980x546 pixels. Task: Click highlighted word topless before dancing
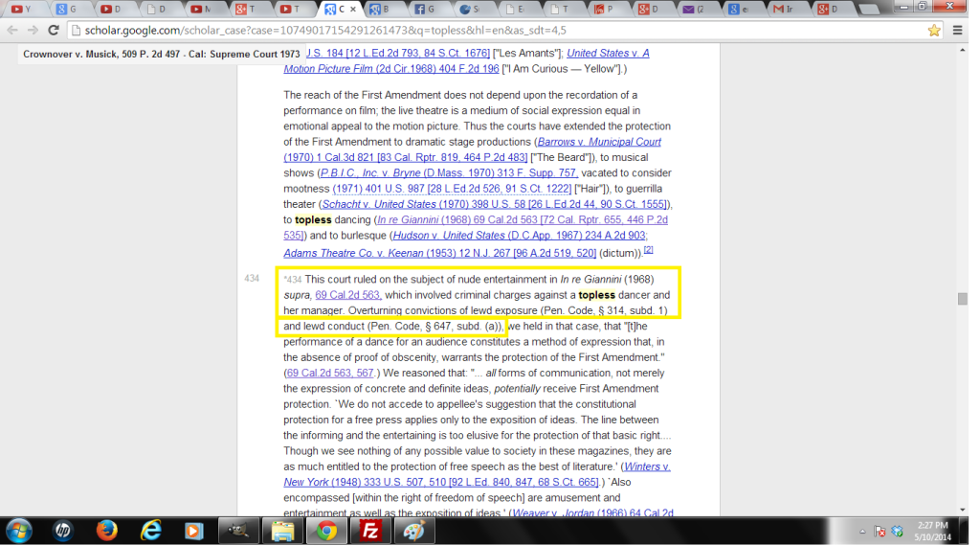click(x=313, y=219)
